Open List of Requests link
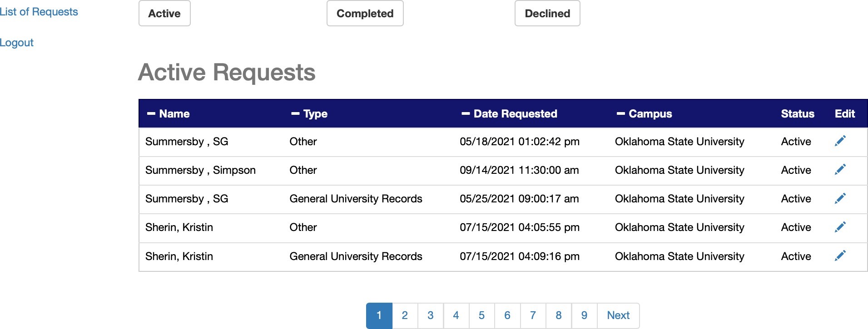Viewport: 868px width, 329px height. [39, 12]
